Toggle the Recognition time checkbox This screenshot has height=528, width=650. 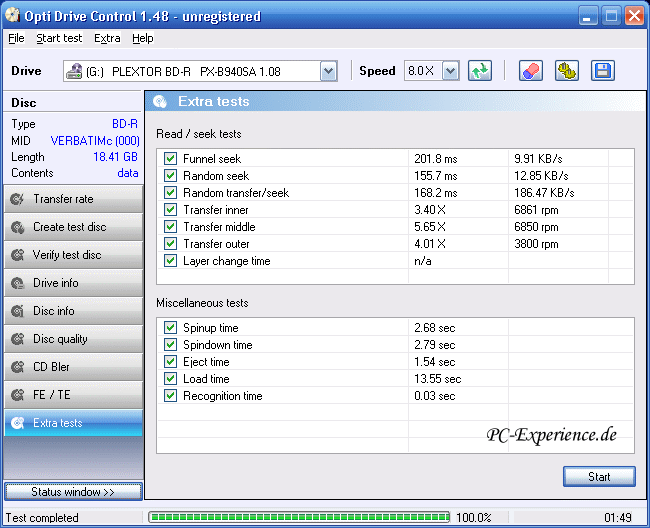(170, 396)
